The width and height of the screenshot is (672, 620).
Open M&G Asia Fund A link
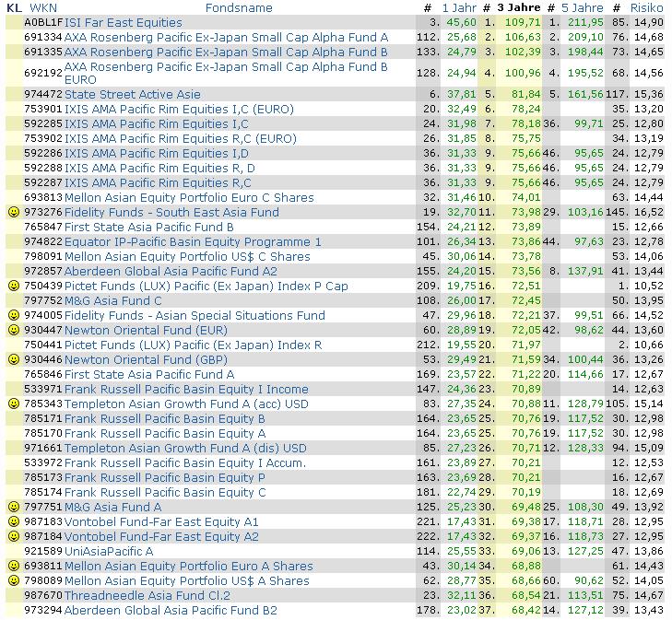coord(112,507)
